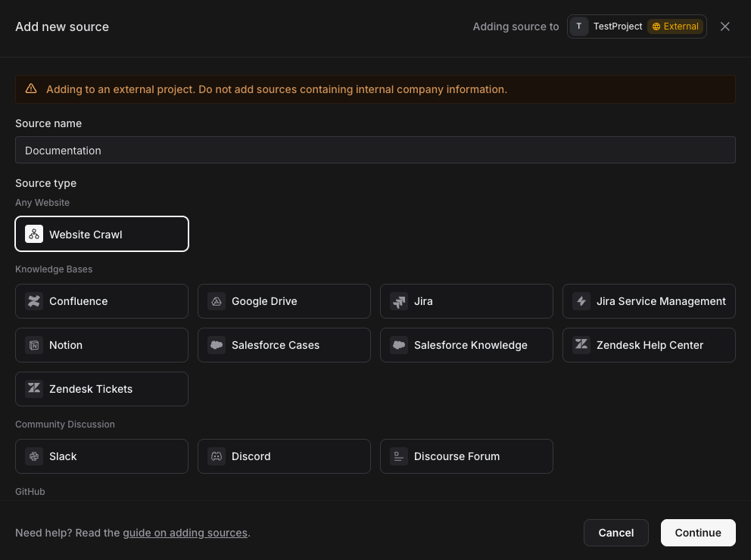Click the globe icon in External badge
The height and width of the screenshot is (560, 751).
pos(656,26)
